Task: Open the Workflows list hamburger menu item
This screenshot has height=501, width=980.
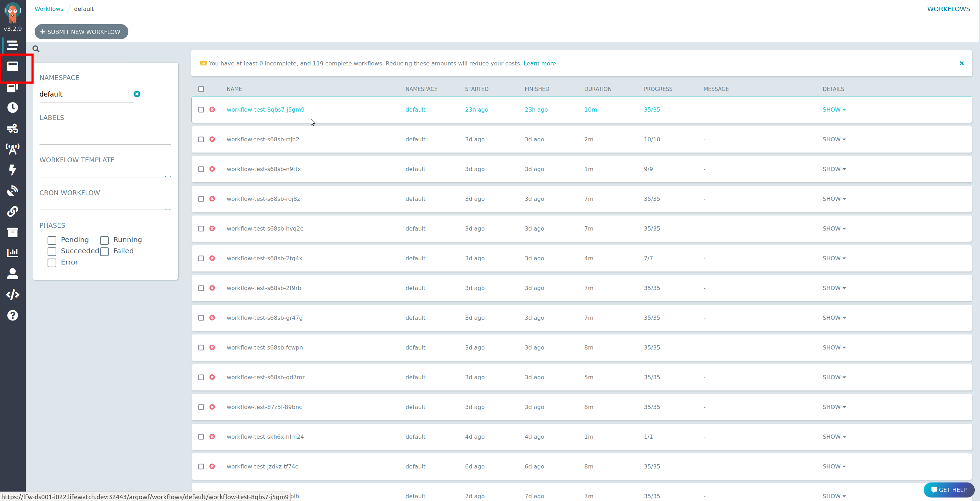Action: tap(13, 45)
